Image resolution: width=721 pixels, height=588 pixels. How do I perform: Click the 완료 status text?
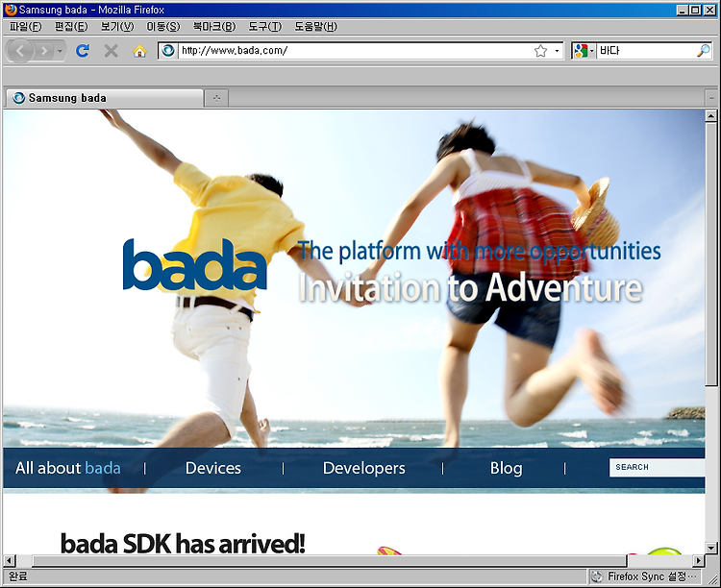pos(17,576)
